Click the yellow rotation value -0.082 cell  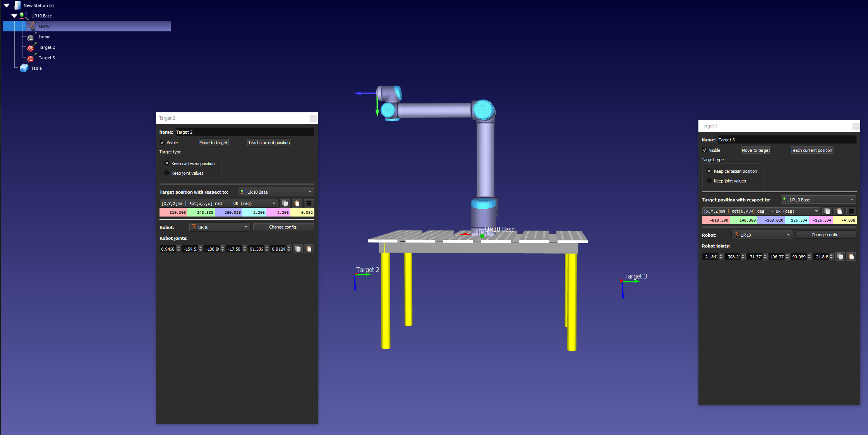pyautogui.click(x=302, y=212)
